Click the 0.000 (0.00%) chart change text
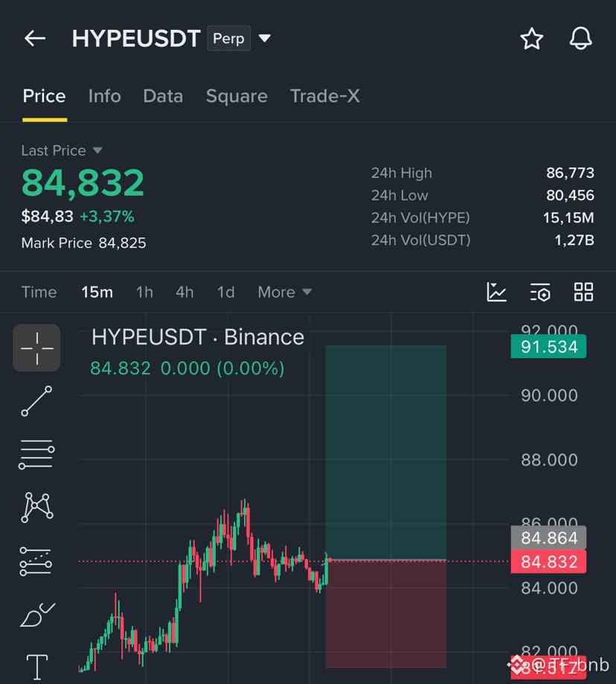The image size is (616, 684). click(x=222, y=368)
